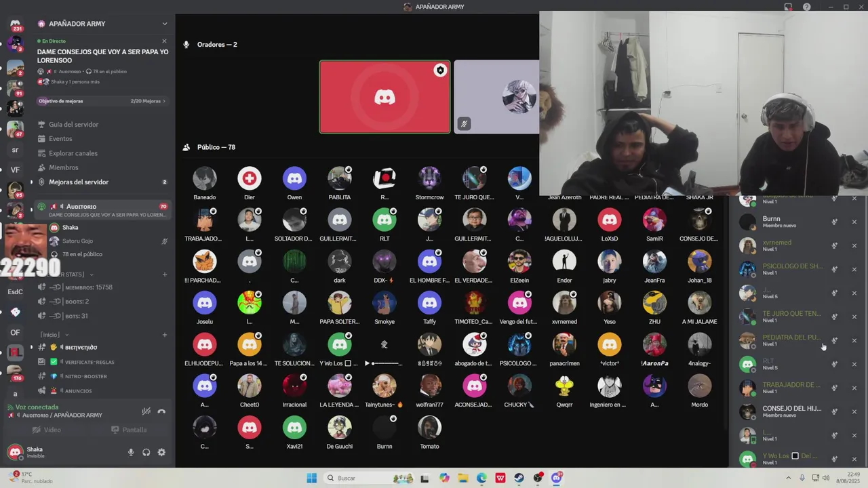The image size is (868, 488).
Task: Dismiss TRABAJADOR DE... request
Action: coord(854,388)
